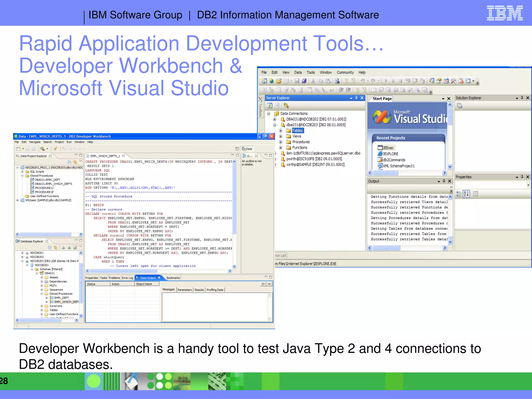Expand SQL Scripts folder in Data Project Explorer
The width and height of the screenshot is (532, 399).
22,172
